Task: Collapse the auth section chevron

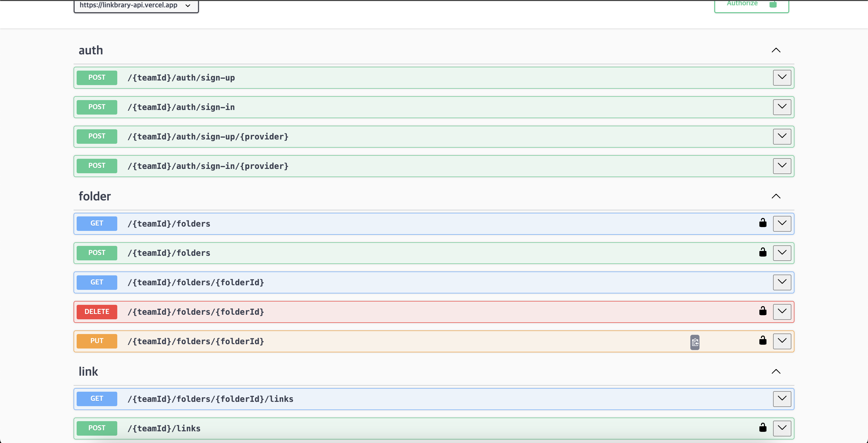Action: tap(776, 50)
